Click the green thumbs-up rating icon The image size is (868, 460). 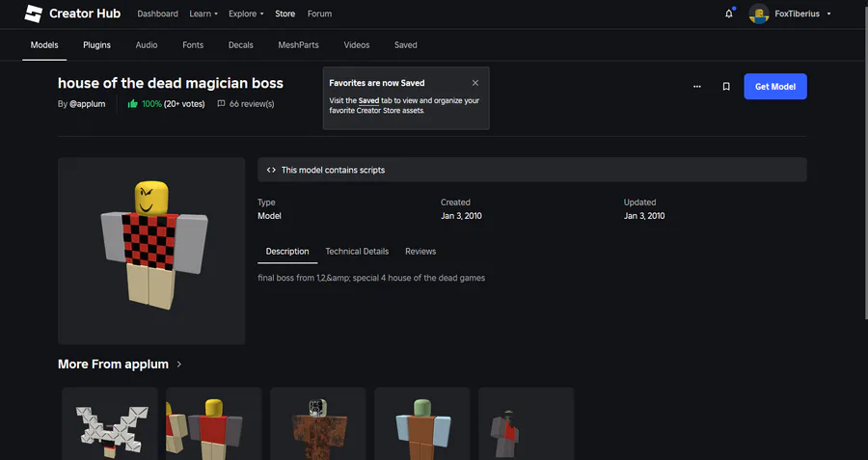tap(132, 103)
